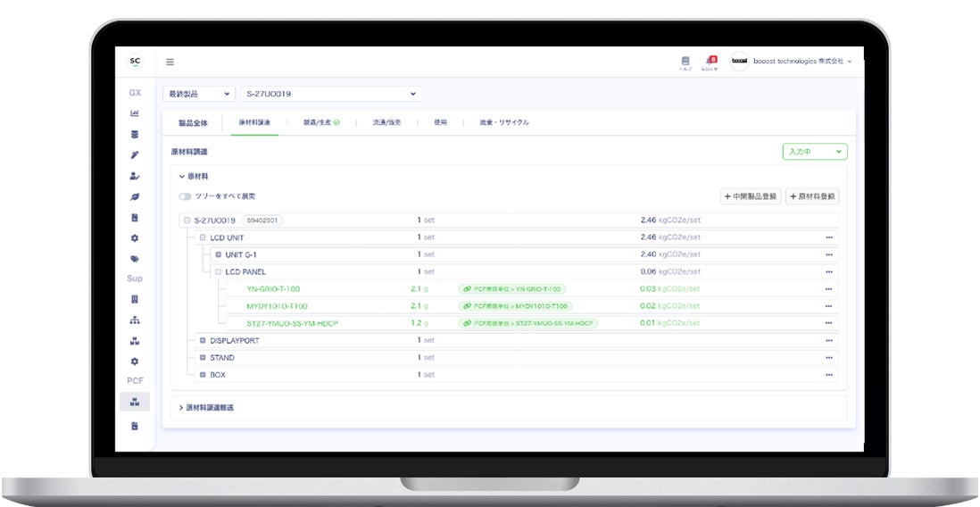Open the S-27UO019 product dropdown
The image size is (980, 507).
(330, 94)
